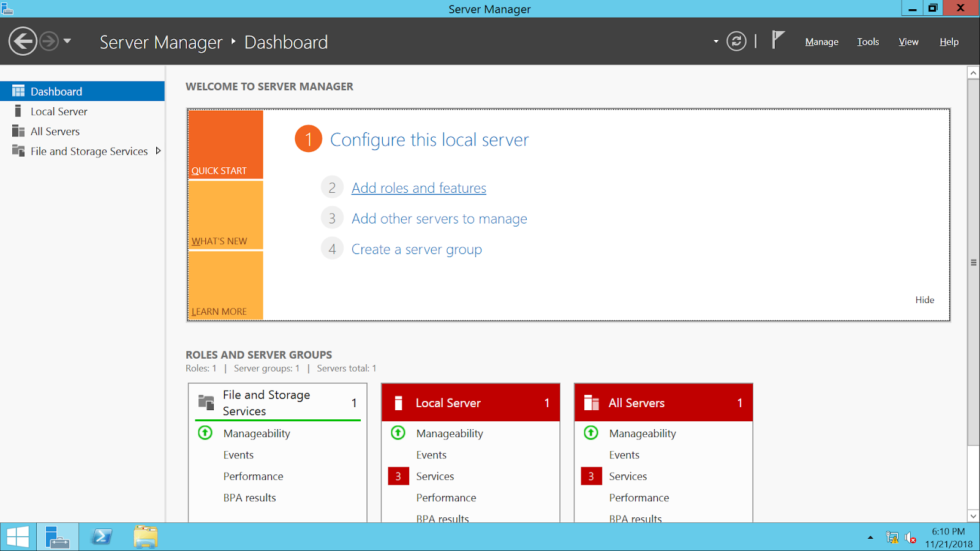Open the Local Server tile header
The width and height of the screenshot is (980, 551).
[470, 402]
